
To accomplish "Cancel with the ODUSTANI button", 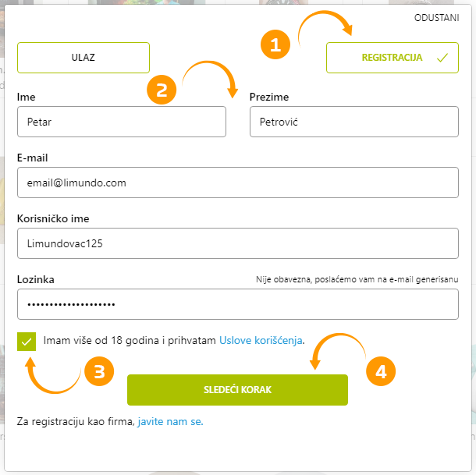I will 436,18.
